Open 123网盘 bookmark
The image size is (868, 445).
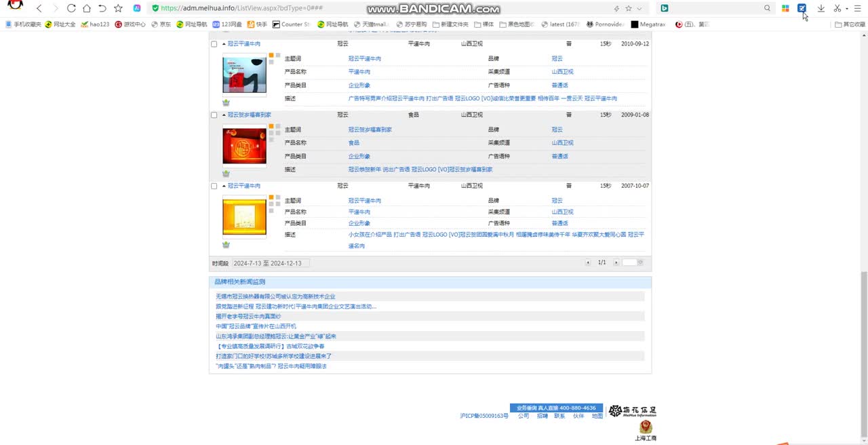coord(227,24)
